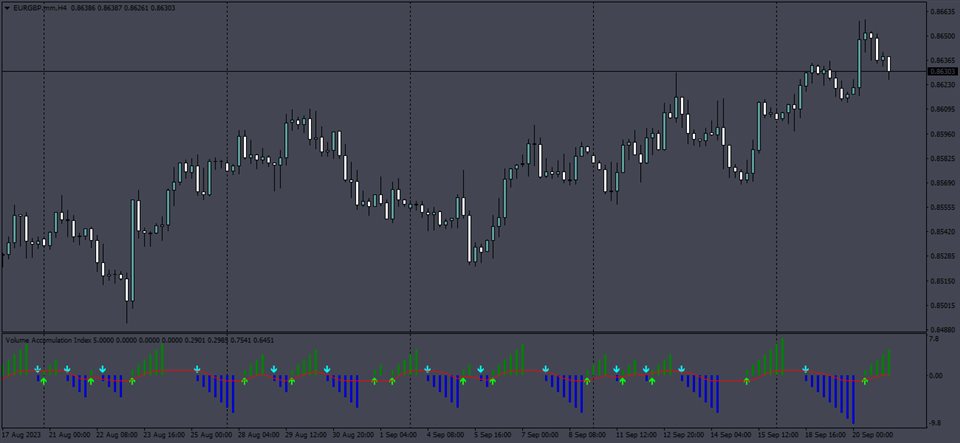Click the 29 Aug 12:00 time label

[305, 434]
